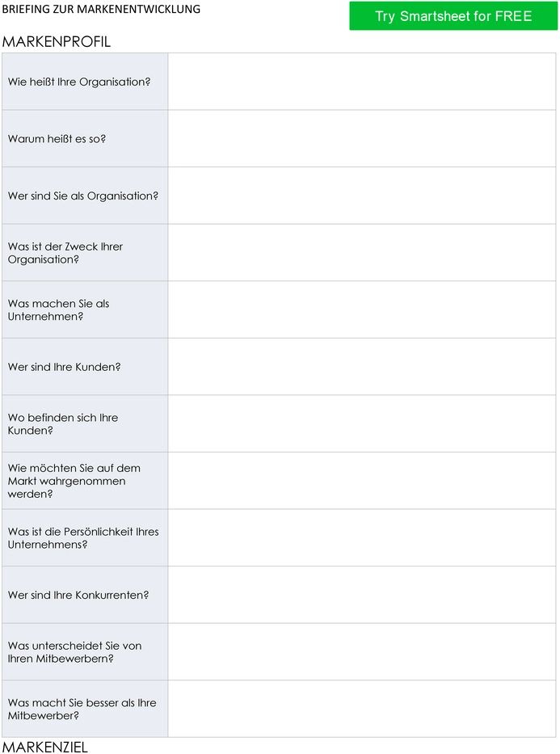Viewport: 560px width, 754px height.
Task: Click answer field for 'besser als Ihre Mitbewerber'
Action: click(x=362, y=709)
